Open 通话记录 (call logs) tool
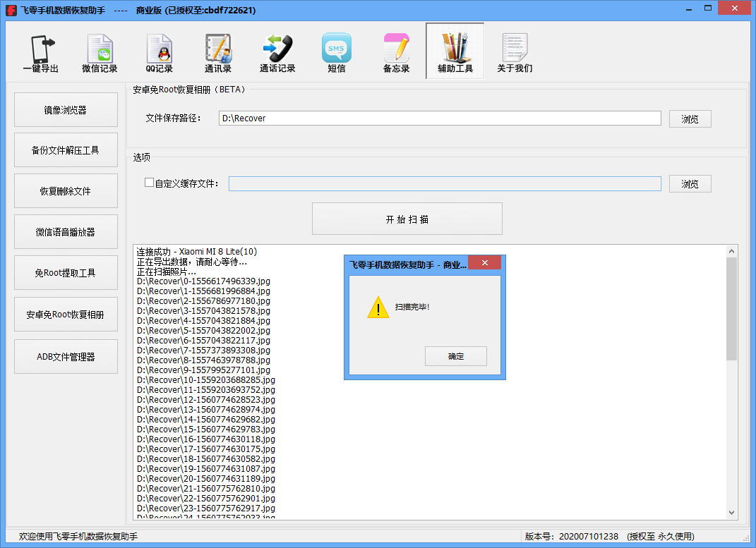This screenshot has height=548, width=756. click(277, 51)
